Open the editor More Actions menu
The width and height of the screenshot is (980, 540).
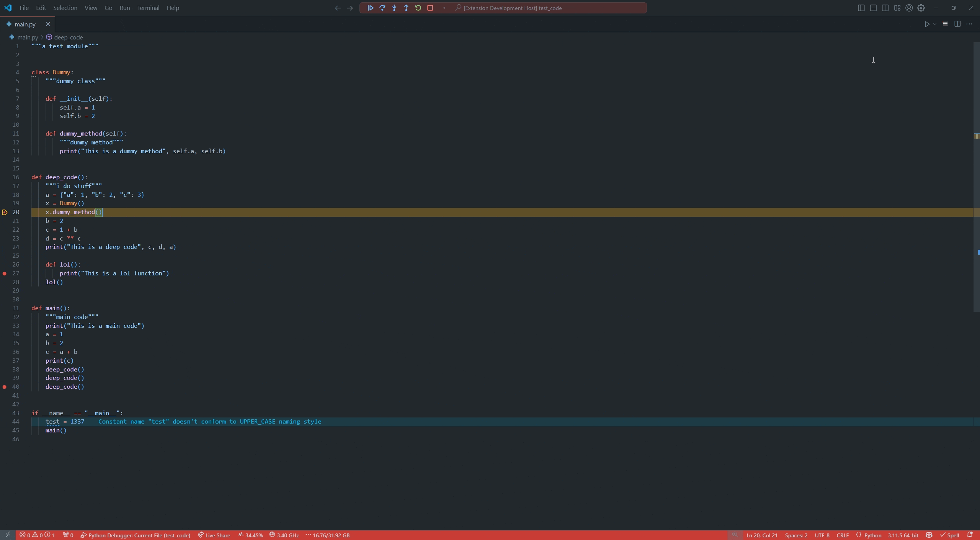(x=969, y=24)
